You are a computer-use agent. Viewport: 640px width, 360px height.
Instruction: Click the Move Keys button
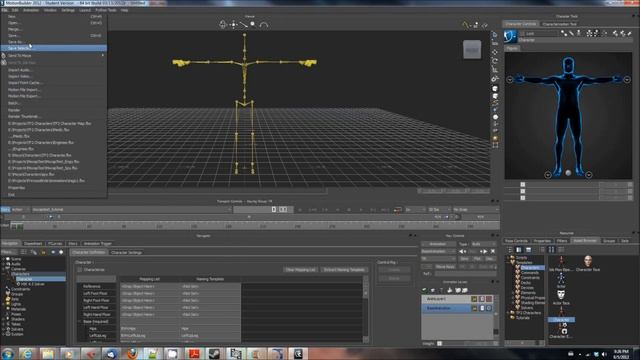coord(445,267)
